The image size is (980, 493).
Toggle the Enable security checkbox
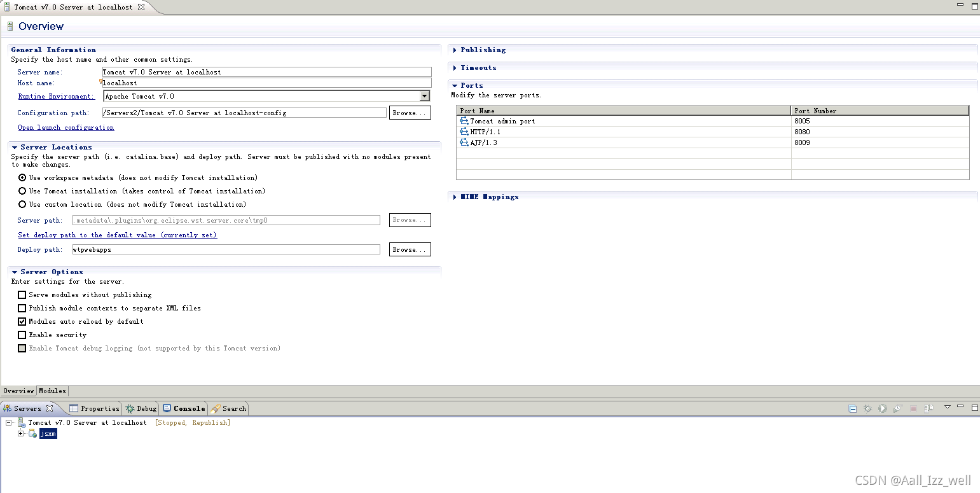click(22, 335)
